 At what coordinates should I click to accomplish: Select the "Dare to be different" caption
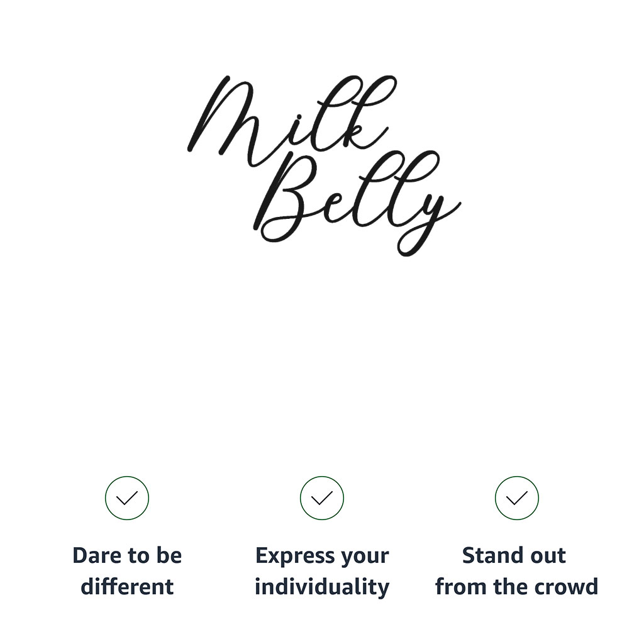click(127, 571)
